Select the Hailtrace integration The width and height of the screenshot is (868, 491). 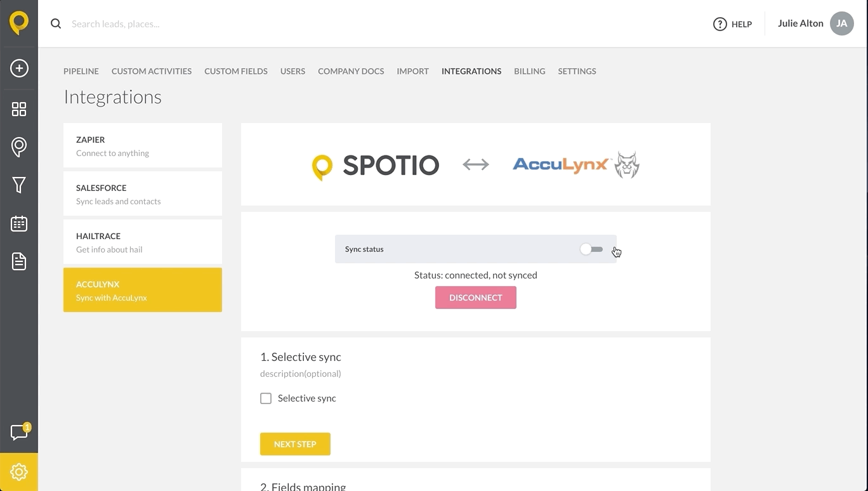pos(143,242)
